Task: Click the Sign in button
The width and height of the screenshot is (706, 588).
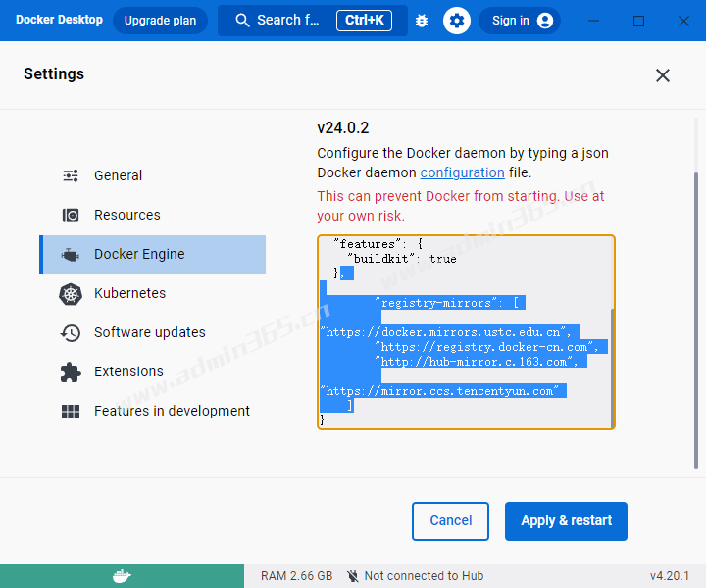Action: (520, 21)
